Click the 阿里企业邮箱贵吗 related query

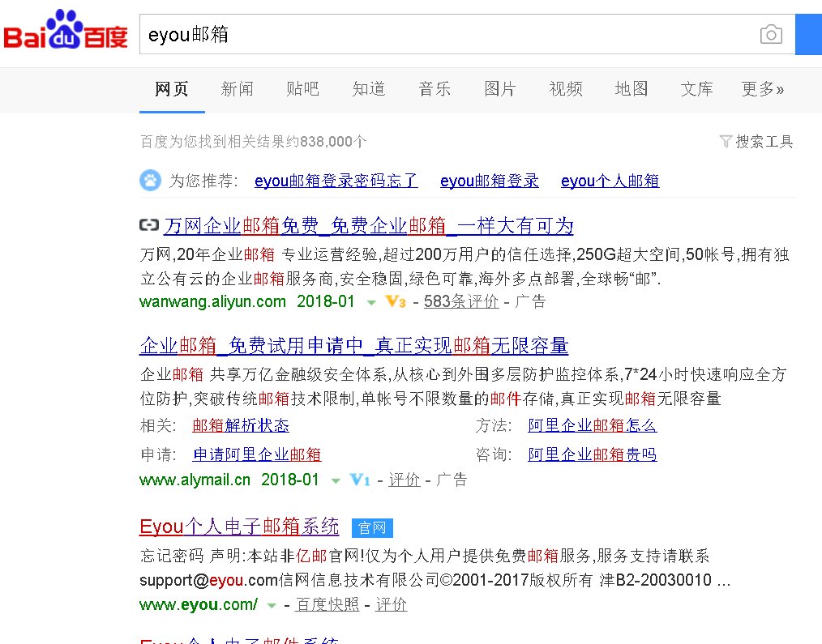[592, 454]
